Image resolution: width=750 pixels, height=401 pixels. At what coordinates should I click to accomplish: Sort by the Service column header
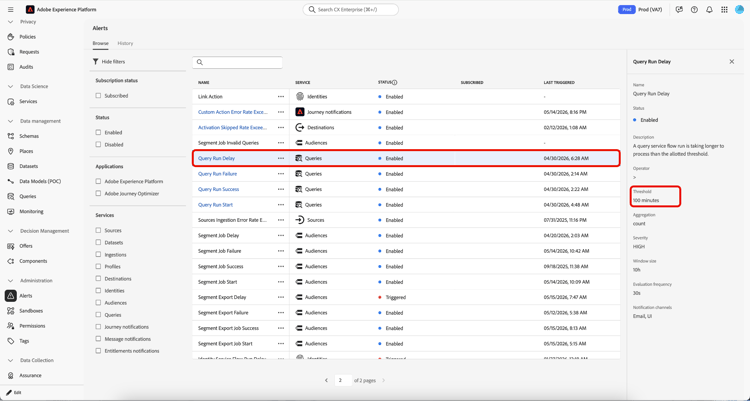(x=303, y=83)
